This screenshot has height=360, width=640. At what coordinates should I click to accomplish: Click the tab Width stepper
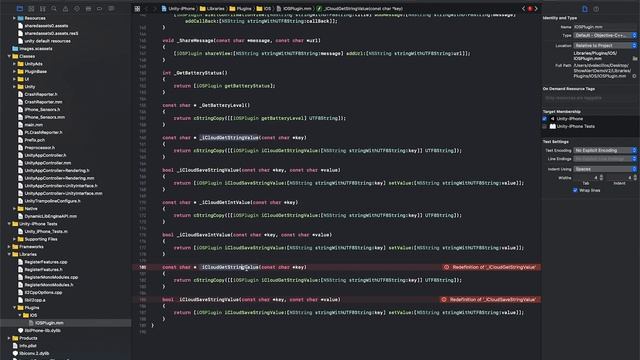click(601, 178)
